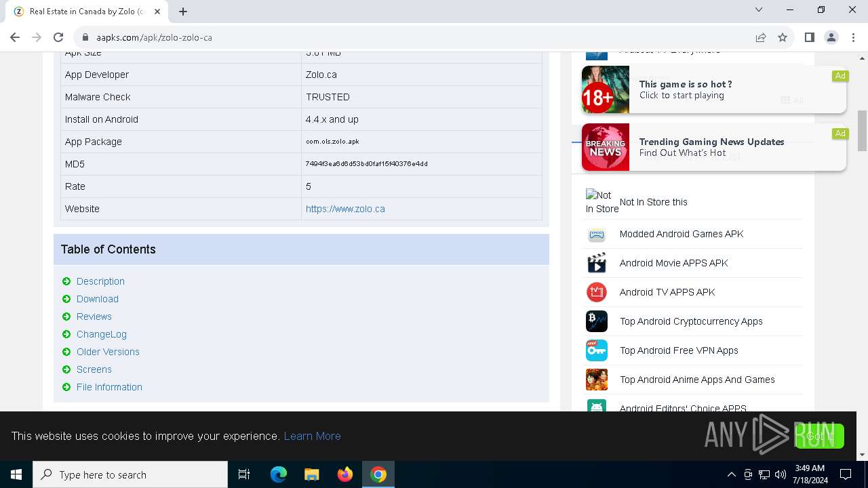Toggle the browser side panel icon

click(809, 37)
